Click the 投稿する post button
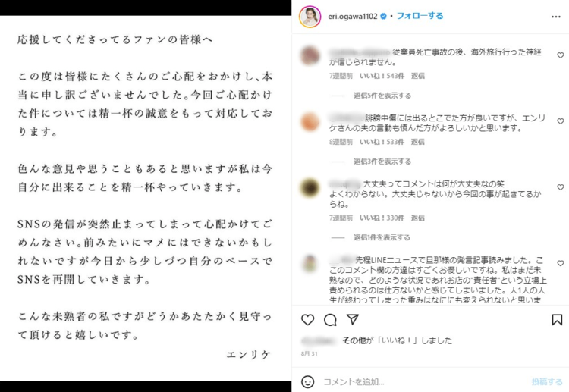569x392 pixels. click(x=547, y=381)
